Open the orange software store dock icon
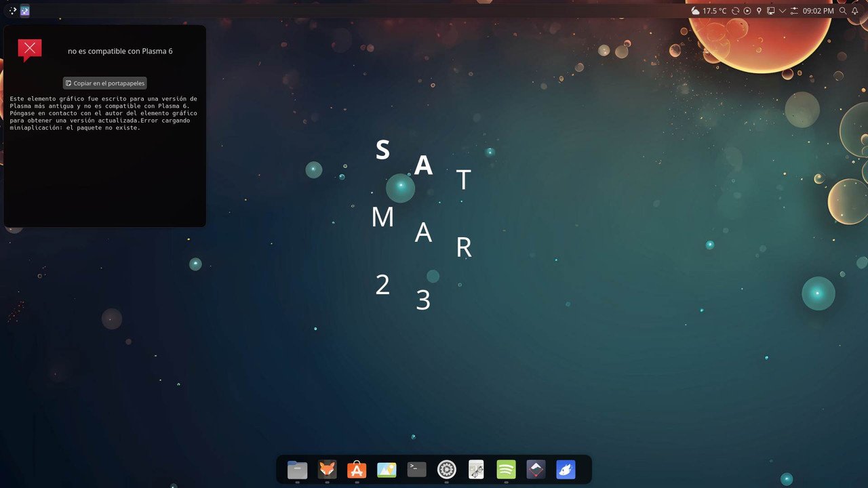868x488 pixels. (x=357, y=469)
